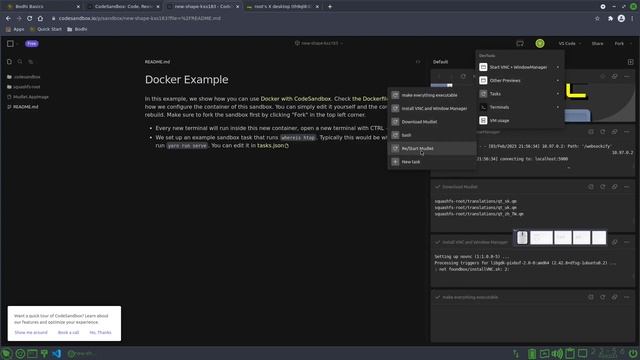Expand the .codesandbox folder

pos(24,77)
